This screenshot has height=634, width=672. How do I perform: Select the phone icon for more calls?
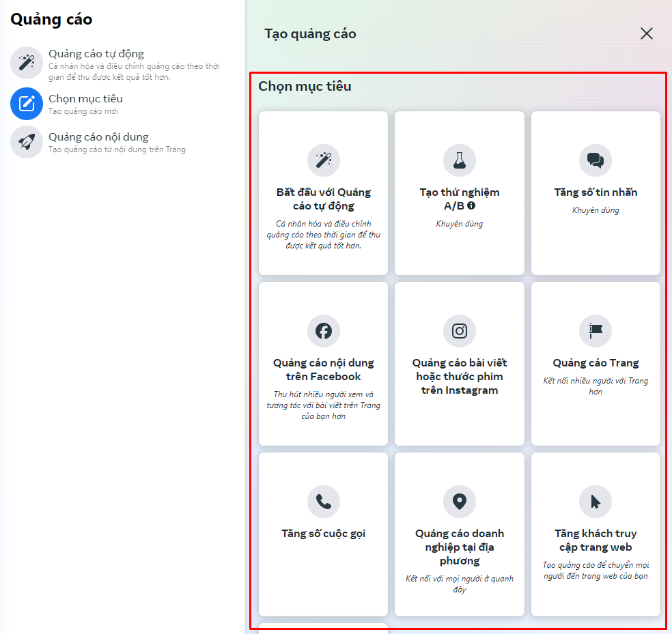[x=324, y=501]
